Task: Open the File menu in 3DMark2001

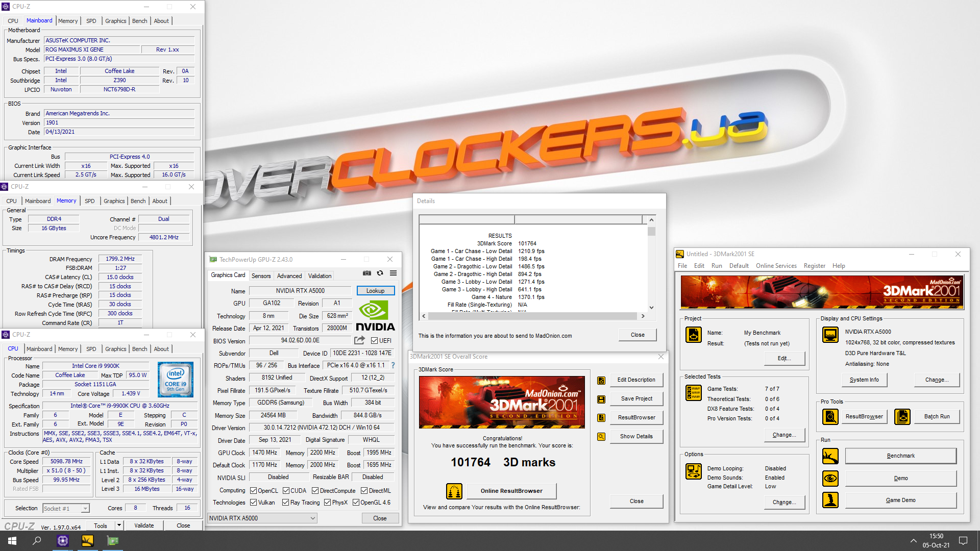Action: click(x=682, y=266)
